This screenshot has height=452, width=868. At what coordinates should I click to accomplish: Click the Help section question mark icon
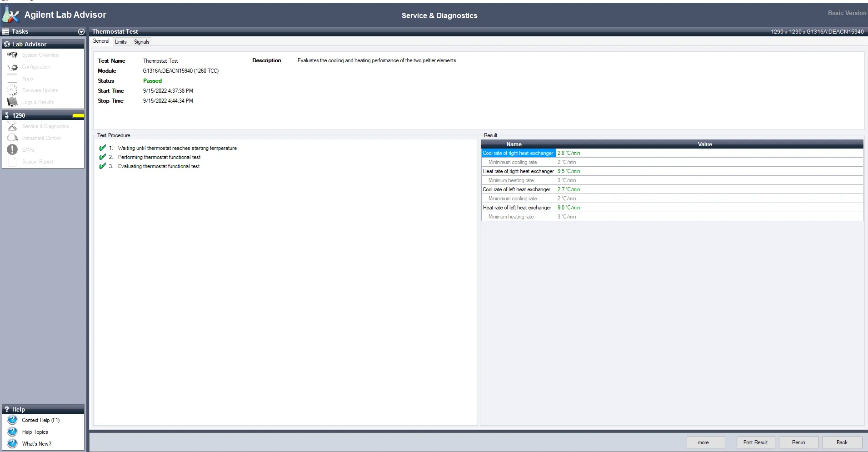pyautogui.click(x=6, y=409)
